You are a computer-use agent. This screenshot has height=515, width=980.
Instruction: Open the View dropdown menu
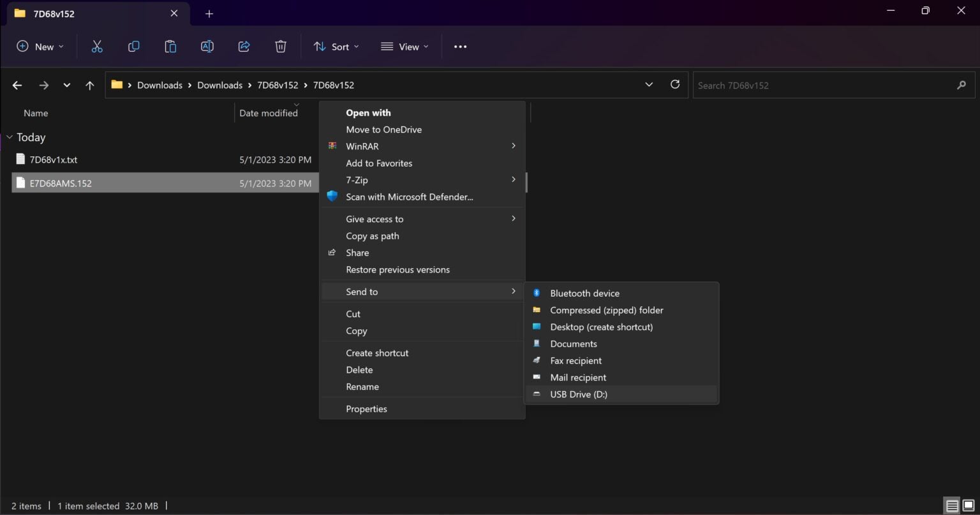405,47
